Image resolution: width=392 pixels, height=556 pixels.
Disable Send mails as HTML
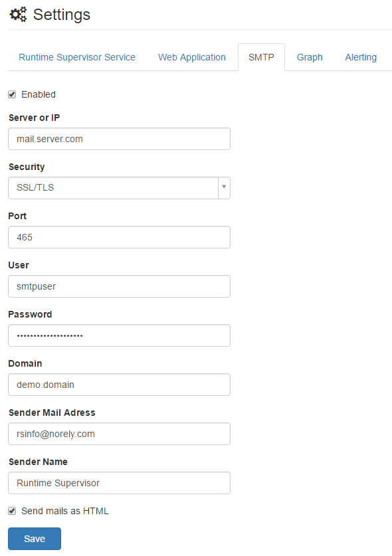pyautogui.click(x=11, y=511)
